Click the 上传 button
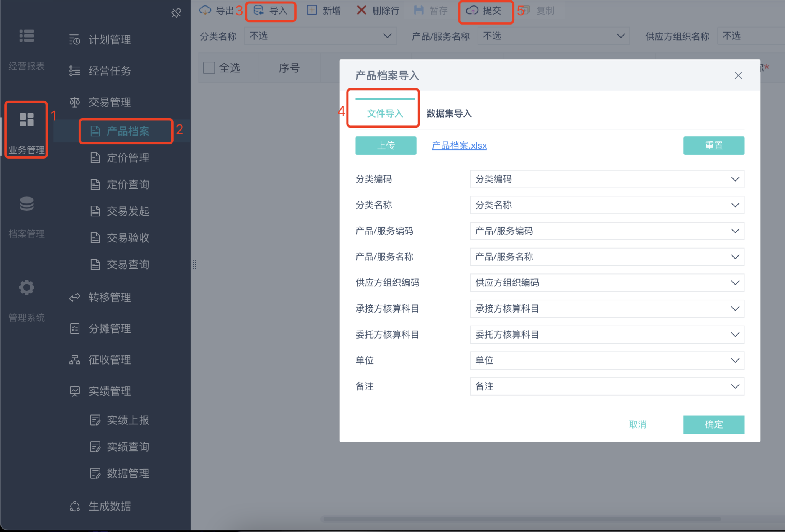 386,146
